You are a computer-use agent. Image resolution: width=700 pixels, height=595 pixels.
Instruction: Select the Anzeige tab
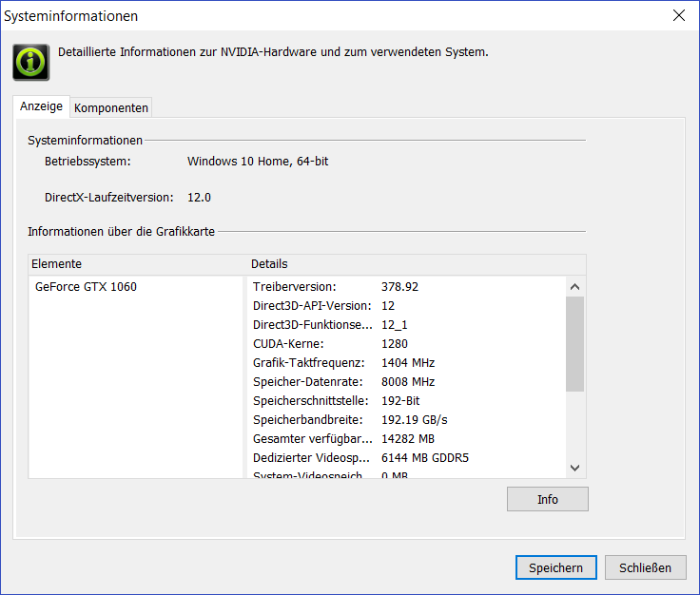[x=42, y=106]
